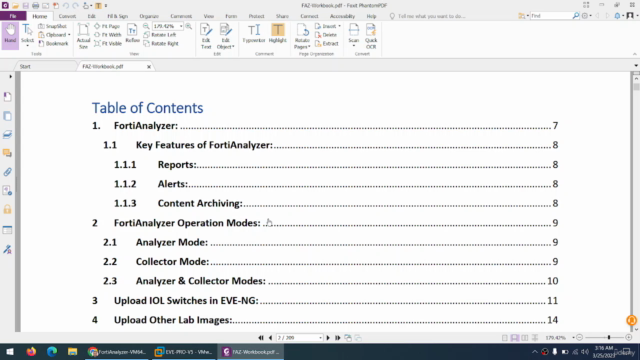Toggle continuous facing view mode
This screenshot has height=360, width=640.
[x=535, y=338]
